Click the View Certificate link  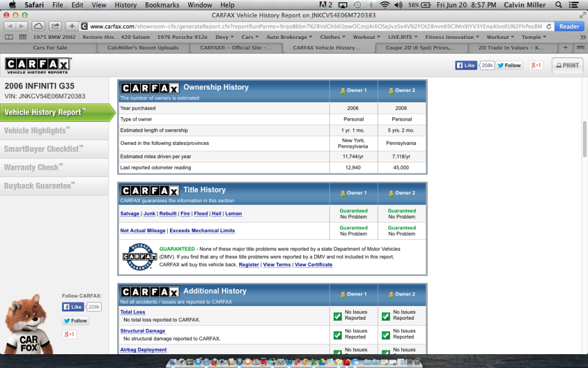[314, 264]
